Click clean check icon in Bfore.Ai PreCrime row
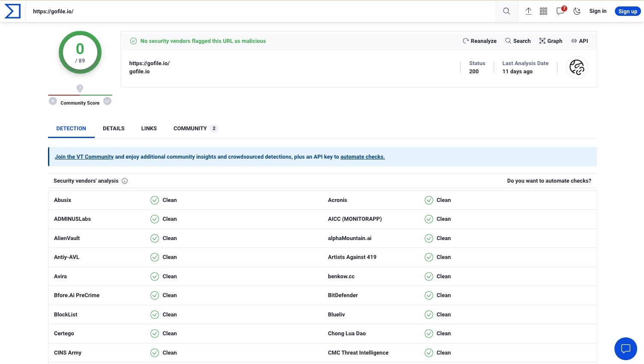 155,295
